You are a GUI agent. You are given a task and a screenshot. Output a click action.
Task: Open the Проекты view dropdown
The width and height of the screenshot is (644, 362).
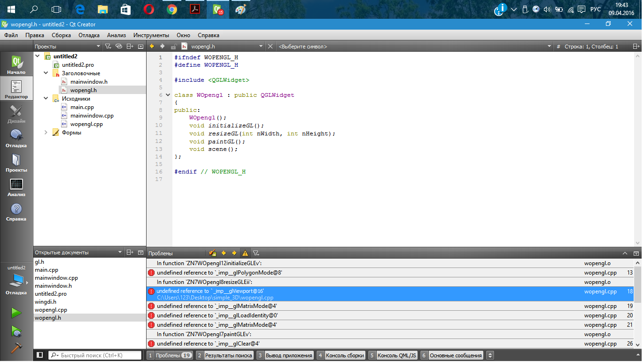pyautogui.click(x=67, y=47)
